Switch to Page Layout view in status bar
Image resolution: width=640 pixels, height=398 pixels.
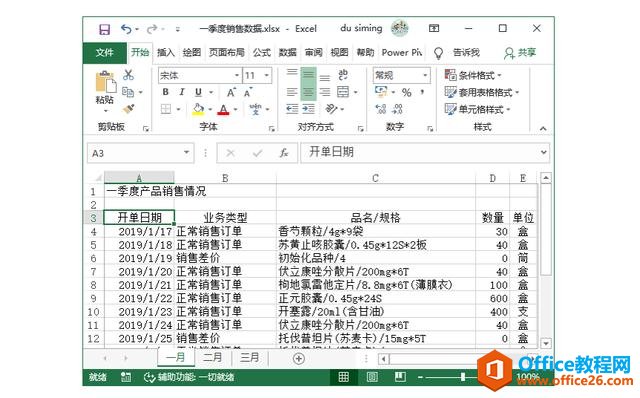(372, 377)
